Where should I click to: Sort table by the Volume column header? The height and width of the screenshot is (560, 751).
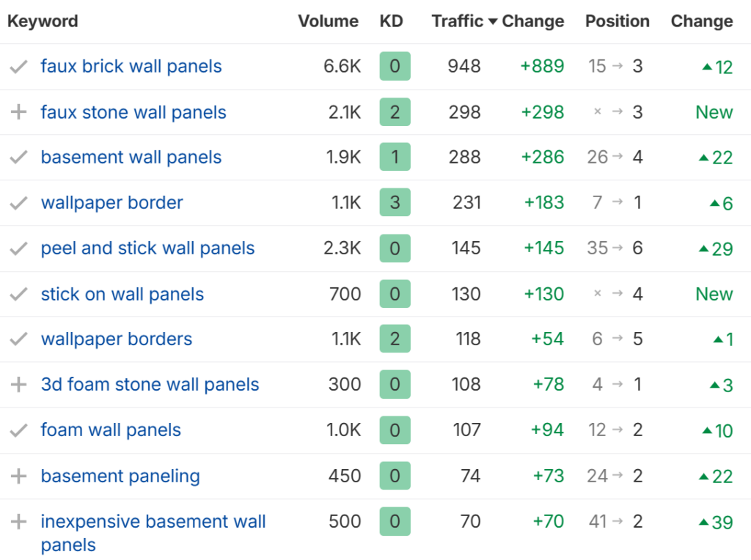tap(328, 21)
